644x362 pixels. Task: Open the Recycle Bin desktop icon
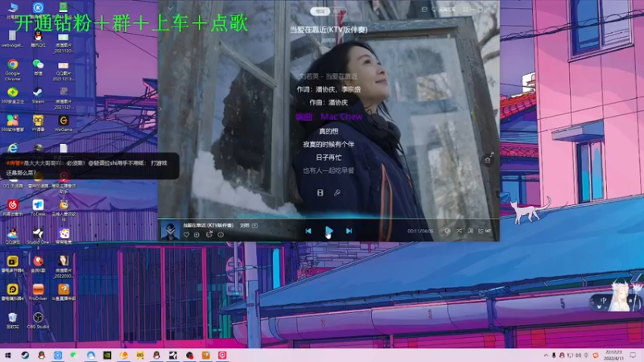[x=13, y=320]
